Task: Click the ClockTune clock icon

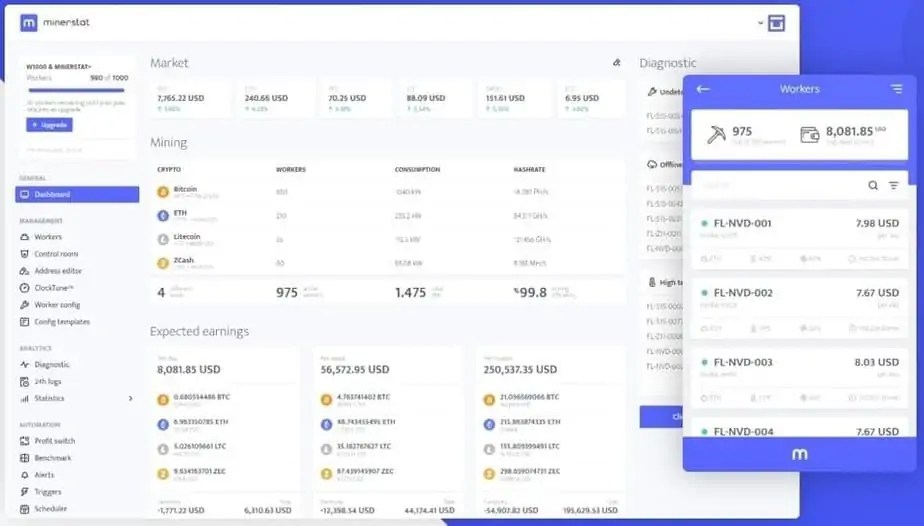Action: [x=24, y=288]
